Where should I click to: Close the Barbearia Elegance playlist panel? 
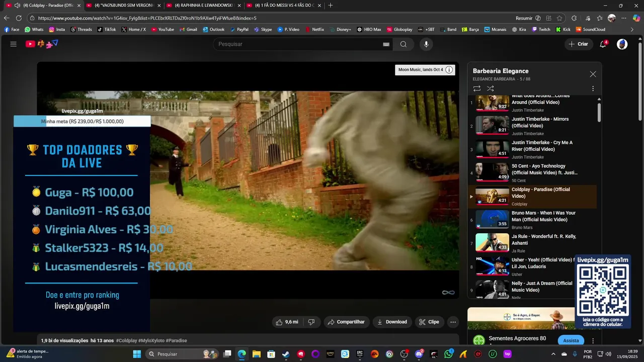coord(593,74)
